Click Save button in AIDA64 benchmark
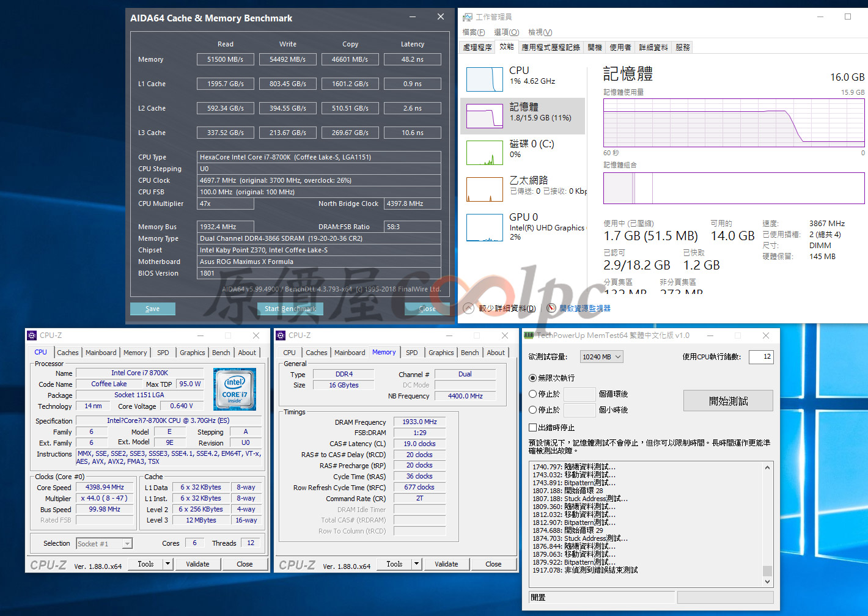 coord(153,309)
